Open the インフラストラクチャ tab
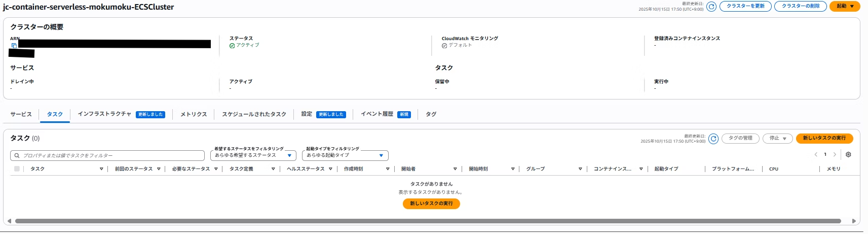 (104, 114)
